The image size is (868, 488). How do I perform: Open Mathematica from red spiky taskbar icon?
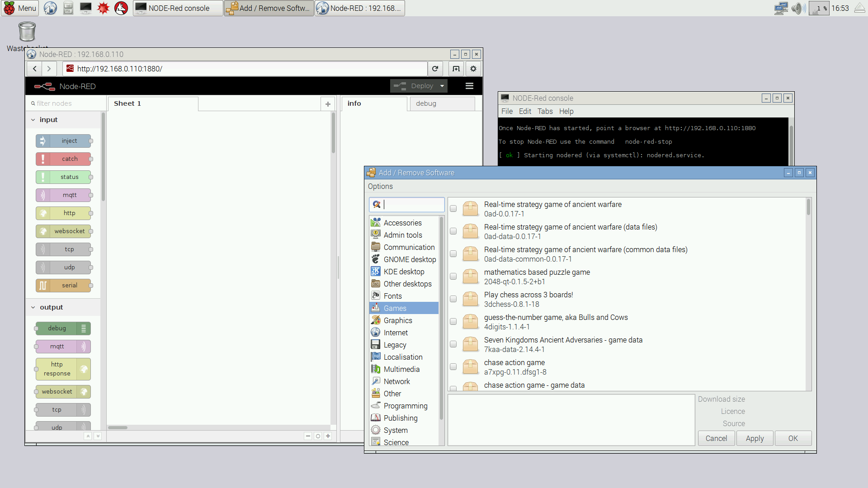pos(104,8)
